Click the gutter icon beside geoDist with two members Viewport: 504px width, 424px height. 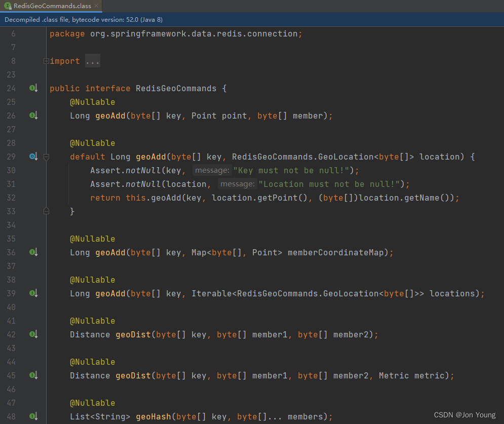click(33, 334)
